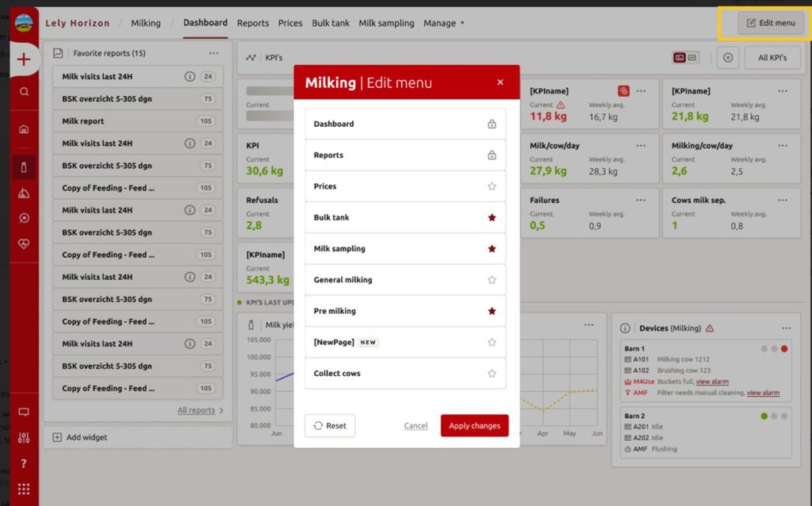Click the KPI's trend line icon
This screenshot has height=506, width=812.
[x=251, y=57]
